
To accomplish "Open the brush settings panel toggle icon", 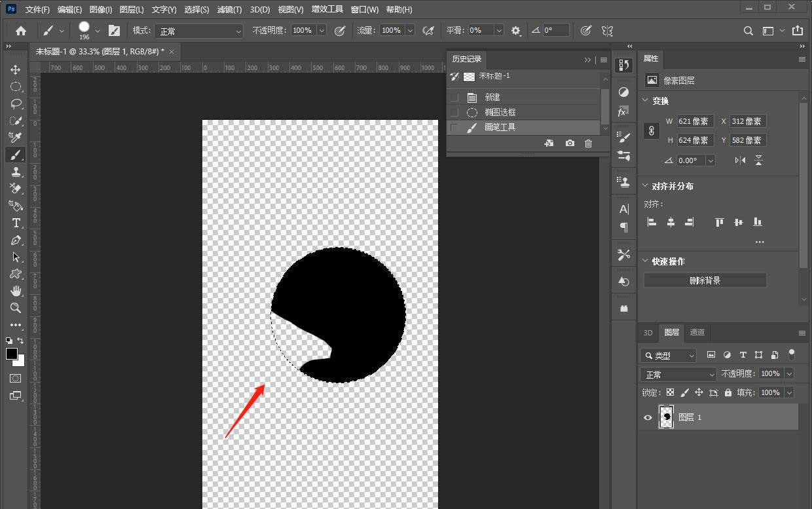I will (x=114, y=30).
